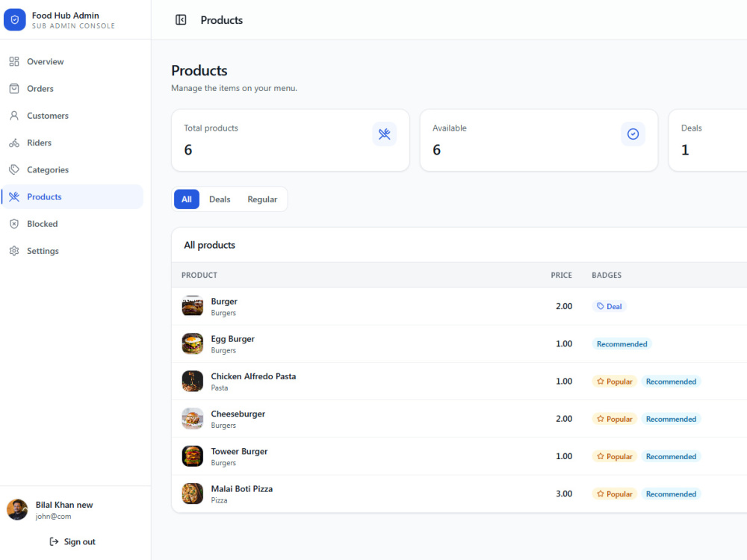This screenshot has width=747, height=560.
Task: Click the PRODUCT column header
Action: [199, 276]
